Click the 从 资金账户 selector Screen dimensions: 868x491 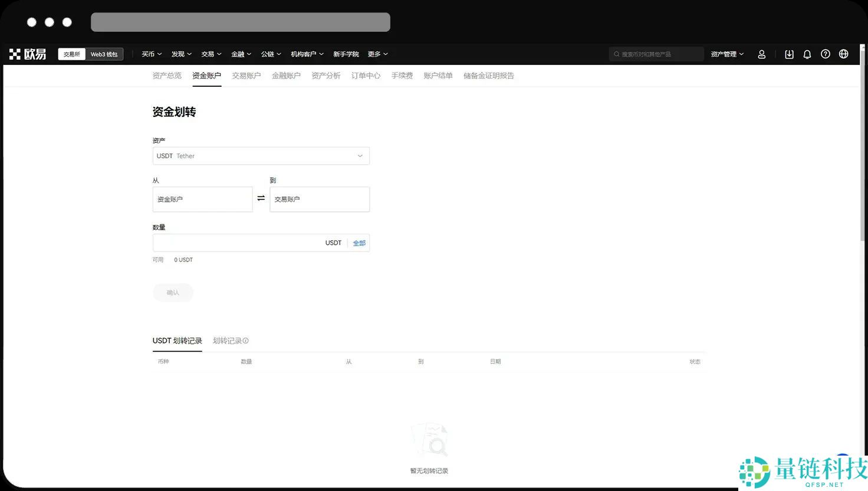click(x=202, y=199)
